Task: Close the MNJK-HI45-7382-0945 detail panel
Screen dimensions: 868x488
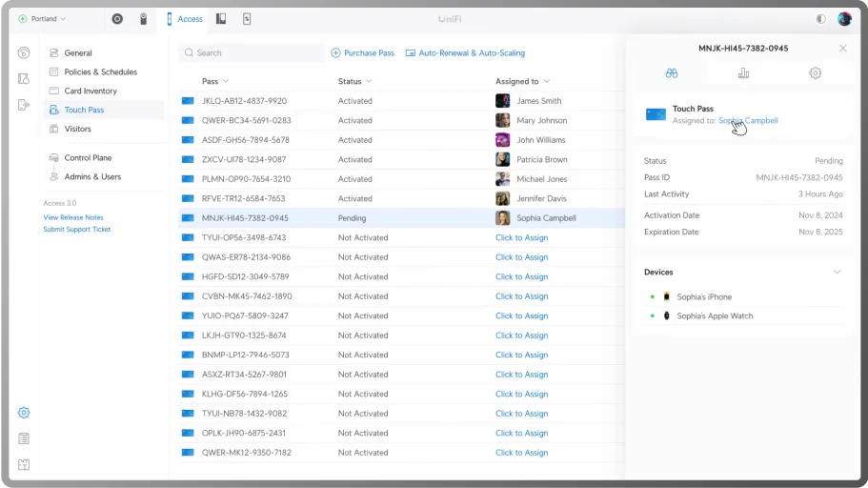Action: point(842,49)
